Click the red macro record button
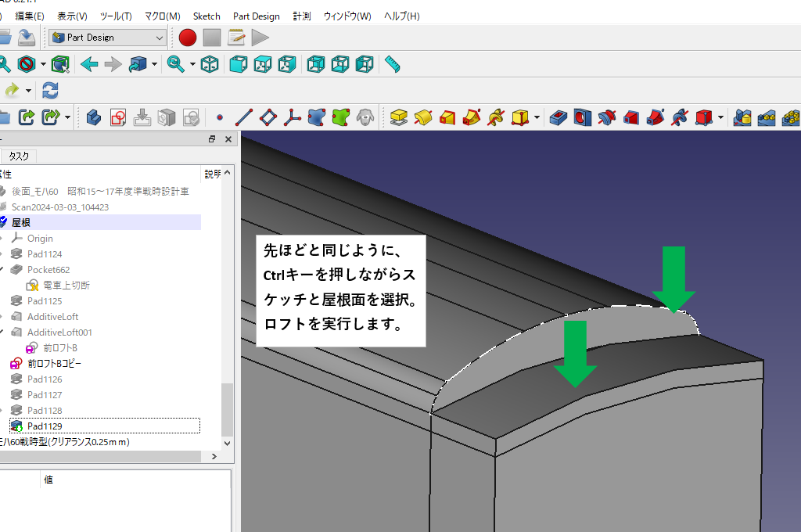 point(187,38)
